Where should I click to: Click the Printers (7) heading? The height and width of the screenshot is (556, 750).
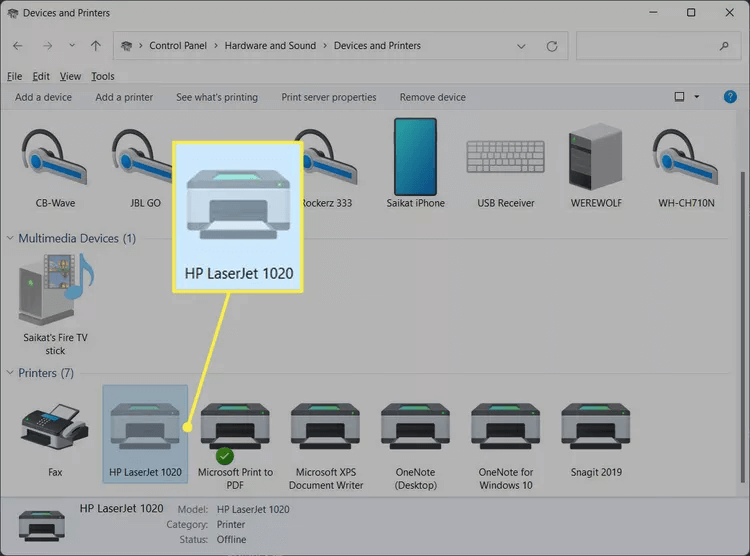point(46,373)
